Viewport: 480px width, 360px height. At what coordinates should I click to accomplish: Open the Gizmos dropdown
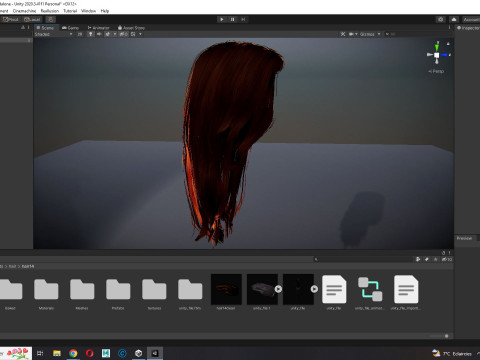[370, 34]
